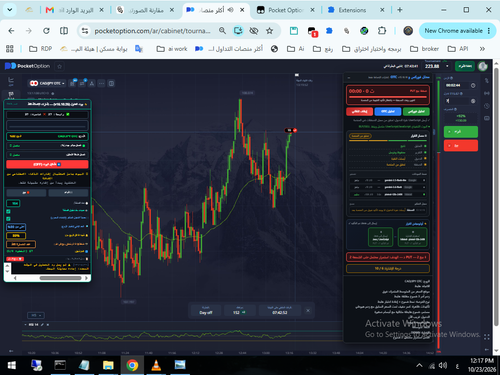Click the teal numeric box in the bot panel
The width and height of the screenshot is (500, 375).
(x=13, y=203)
